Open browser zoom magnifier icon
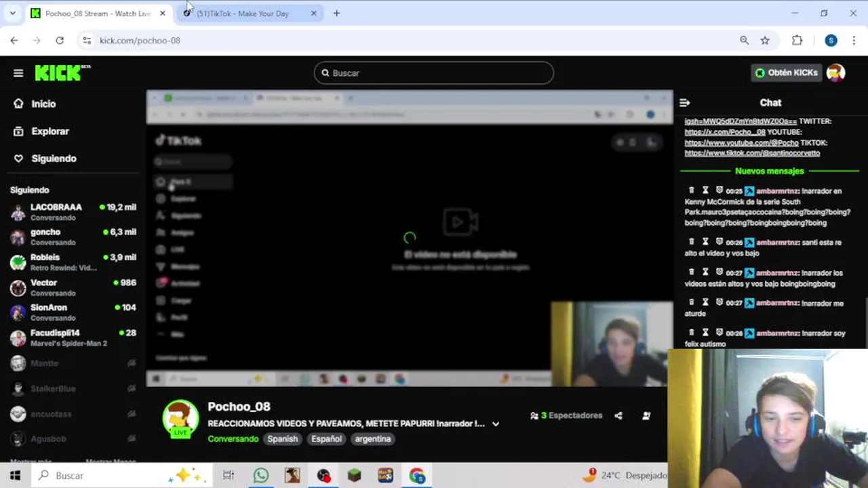The image size is (868, 488). tap(745, 41)
